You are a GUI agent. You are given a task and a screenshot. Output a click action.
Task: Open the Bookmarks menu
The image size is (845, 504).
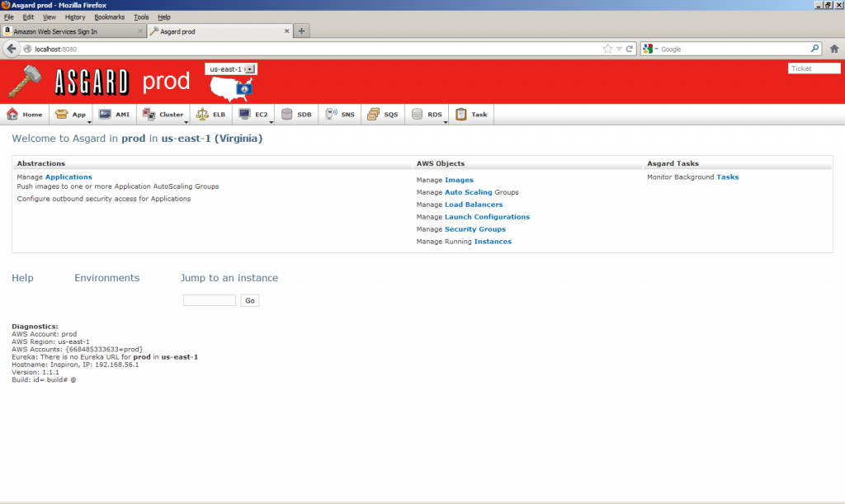[x=109, y=16]
